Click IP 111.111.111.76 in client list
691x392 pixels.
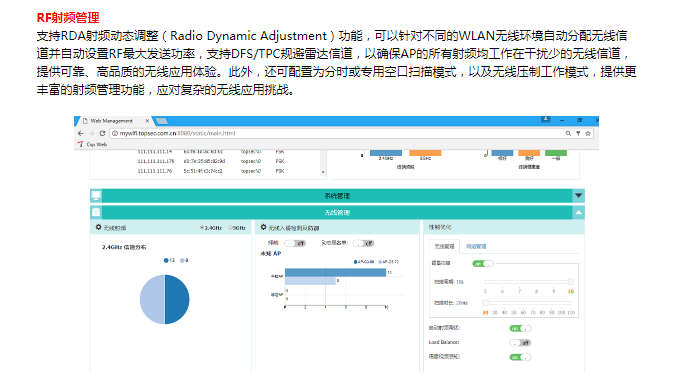tap(154, 171)
